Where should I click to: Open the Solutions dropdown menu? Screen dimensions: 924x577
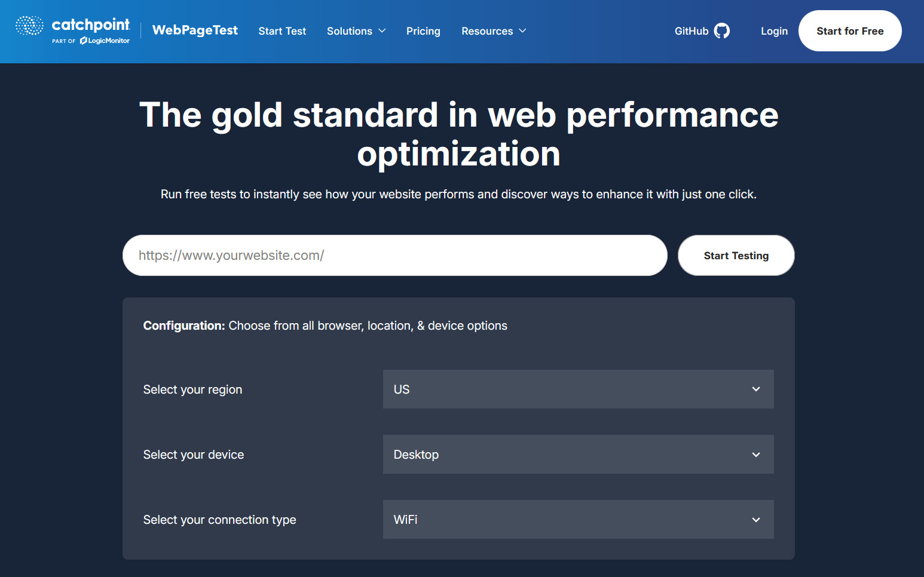(350, 30)
